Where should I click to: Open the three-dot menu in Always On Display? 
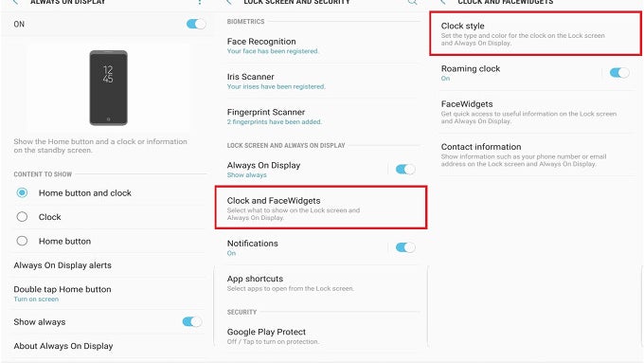point(200,2)
